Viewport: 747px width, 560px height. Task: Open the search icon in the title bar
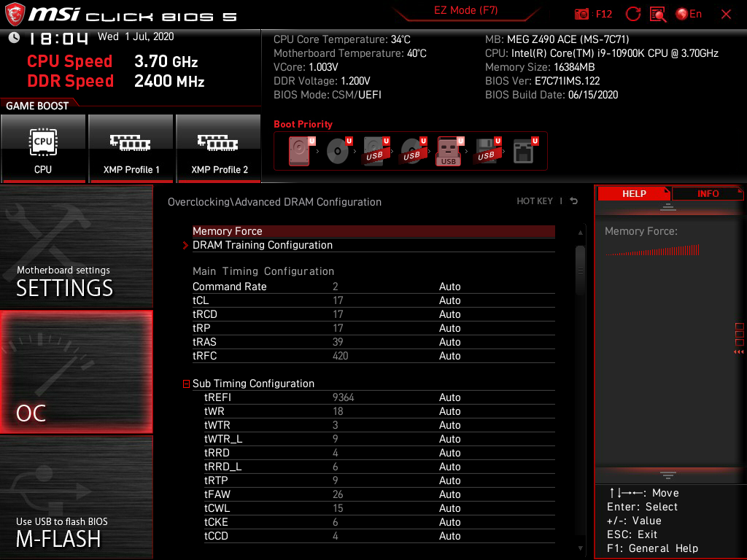coord(659,14)
